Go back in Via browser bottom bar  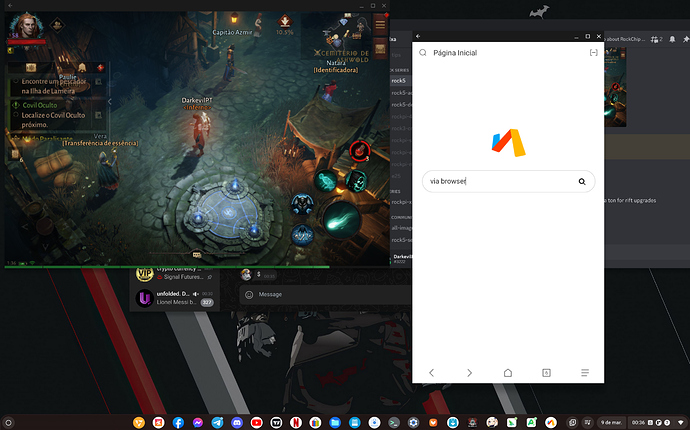pos(431,373)
